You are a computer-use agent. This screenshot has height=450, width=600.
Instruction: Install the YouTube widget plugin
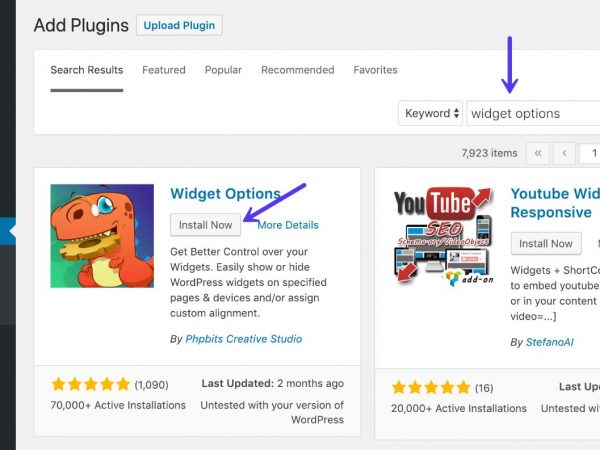tap(546, 243)
